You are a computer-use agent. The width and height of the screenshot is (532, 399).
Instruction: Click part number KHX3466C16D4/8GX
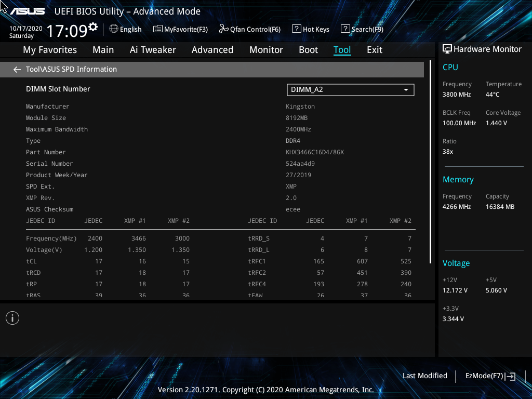[x=315, y=152]
